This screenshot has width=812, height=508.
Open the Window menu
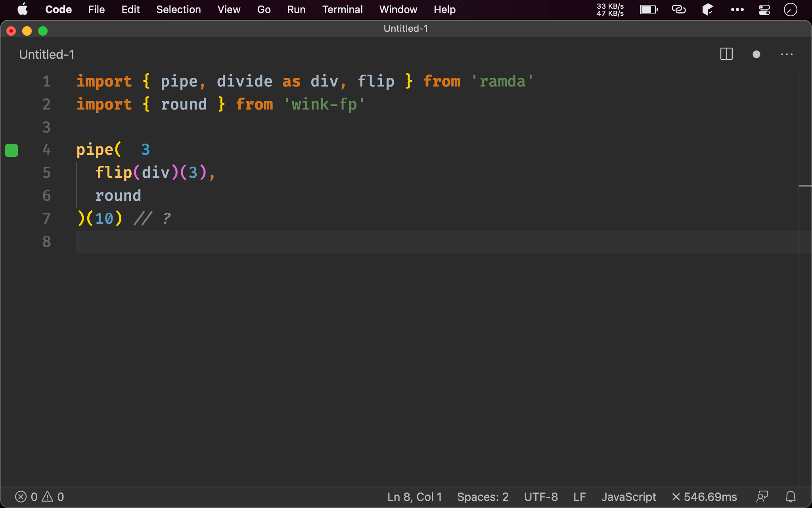398,9
